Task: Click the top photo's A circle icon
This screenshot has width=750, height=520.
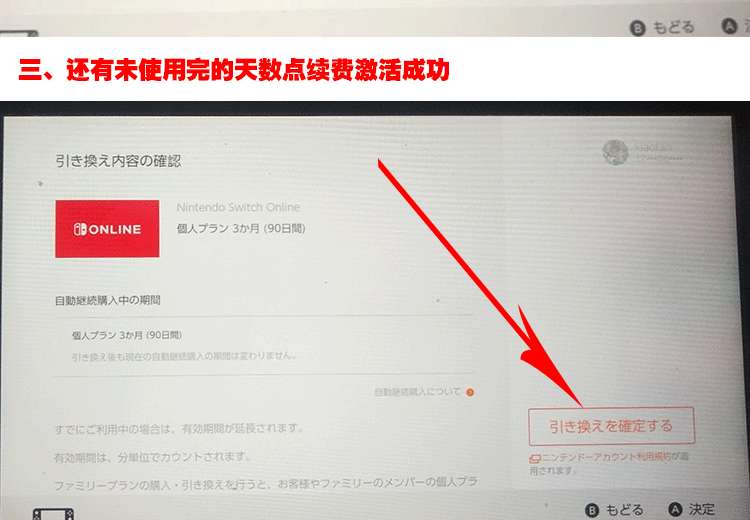Action: (x=729, y=26)
